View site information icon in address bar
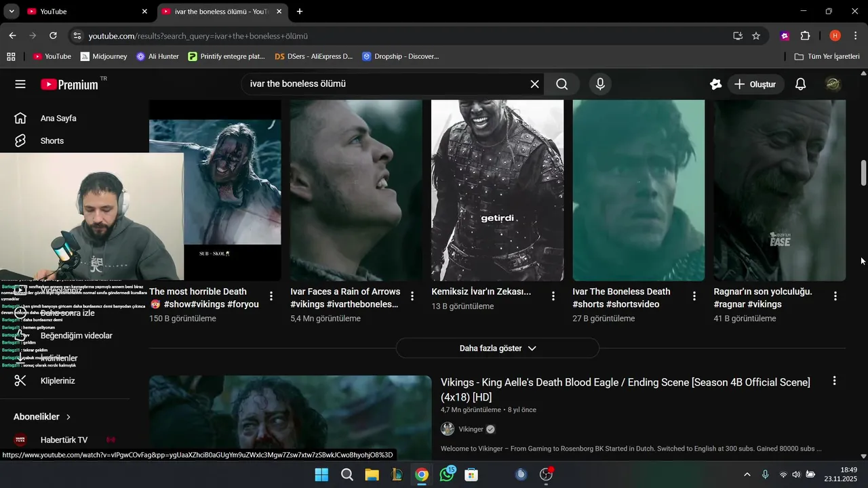The image size is (868, 488). pos(77,36)
